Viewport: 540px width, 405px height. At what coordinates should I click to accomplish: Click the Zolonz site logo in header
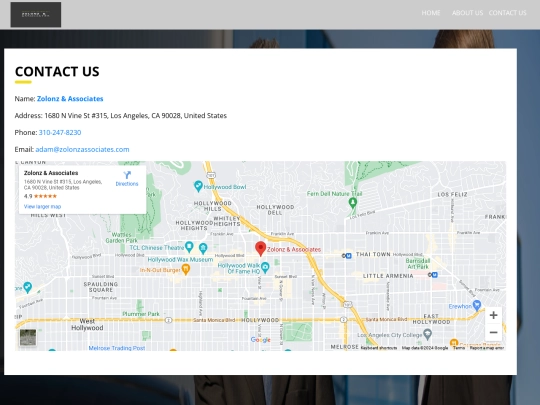coord(36,14)
